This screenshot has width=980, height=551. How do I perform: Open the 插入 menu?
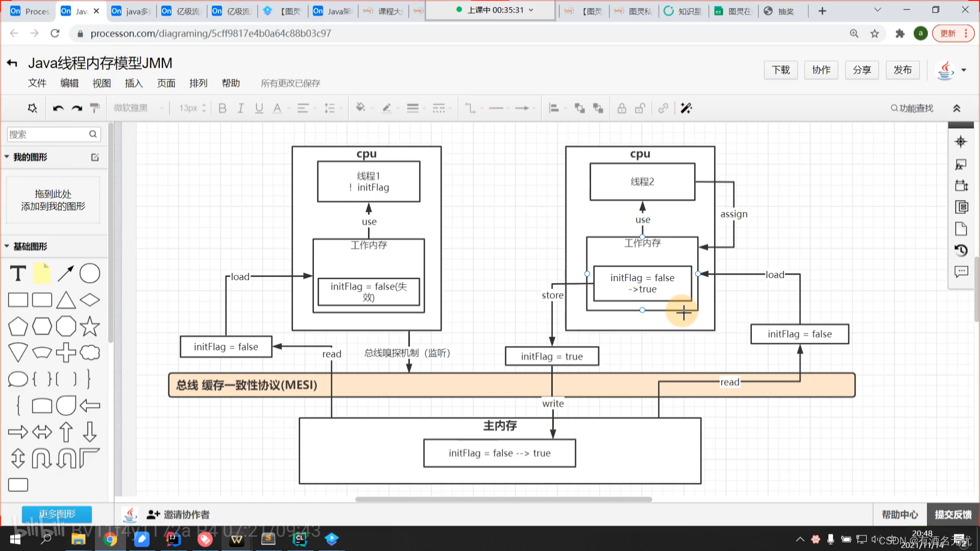134,83
